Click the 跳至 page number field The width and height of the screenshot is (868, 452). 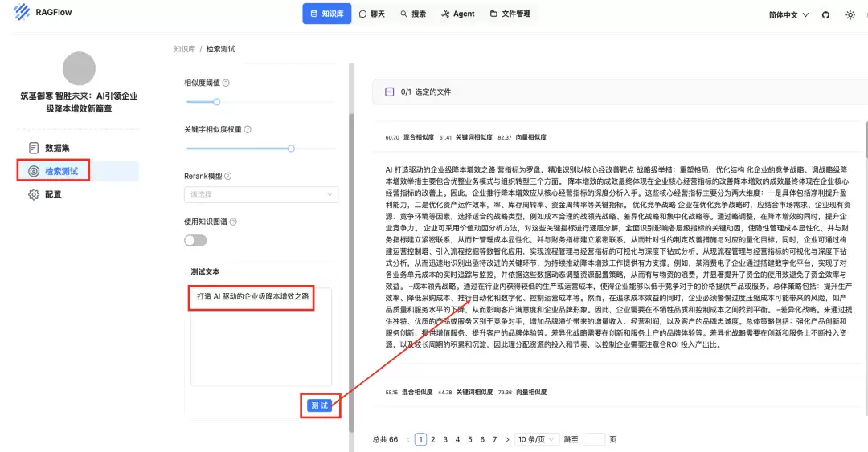(594, 439)
